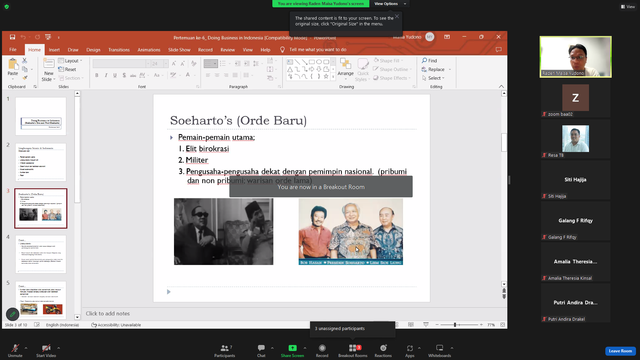The image size is (640, 360).
Task: Switch to the Slide Show tab
Action: pyautogui.click(x=179, y=50)
